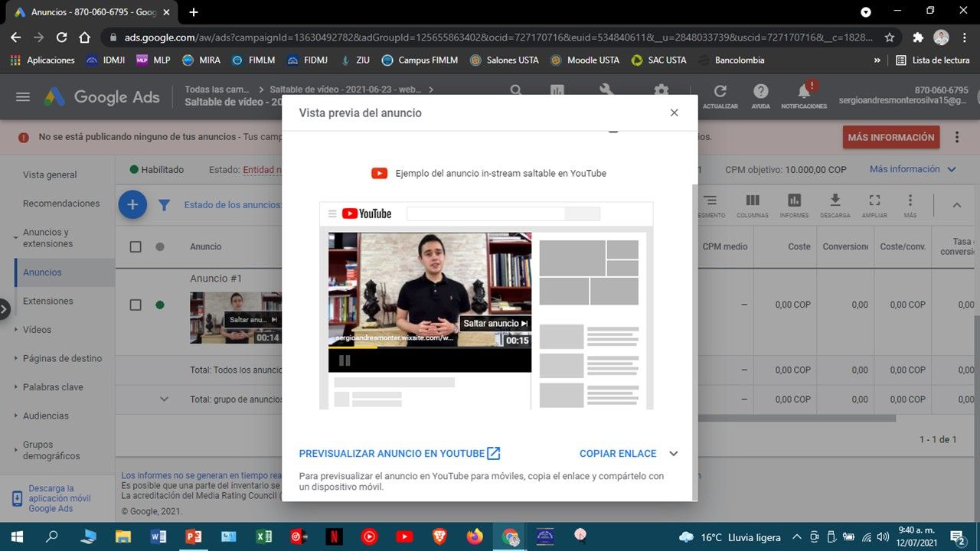Viewport: 980px width, 551px height.
Task: Click the Google Ads logo
Action: [102, 97]
